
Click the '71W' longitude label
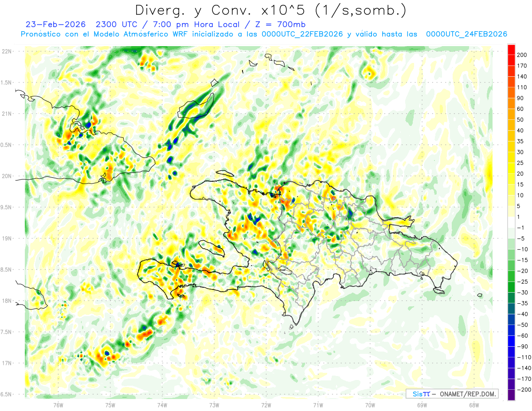[318, 405]
